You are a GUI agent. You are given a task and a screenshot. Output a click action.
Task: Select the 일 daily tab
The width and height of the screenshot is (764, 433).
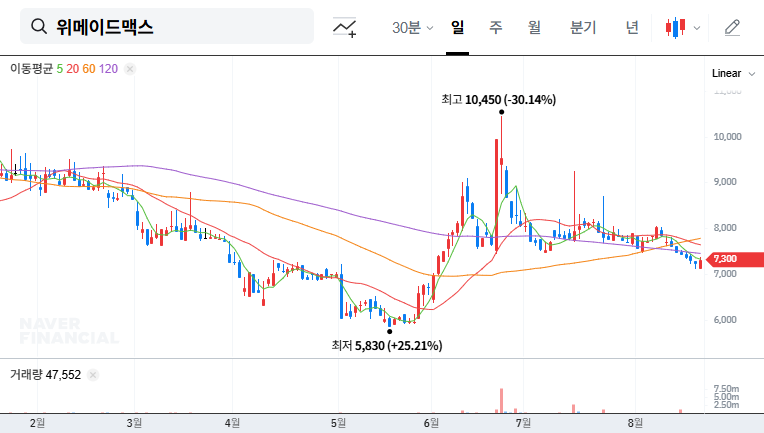point(457,27)
